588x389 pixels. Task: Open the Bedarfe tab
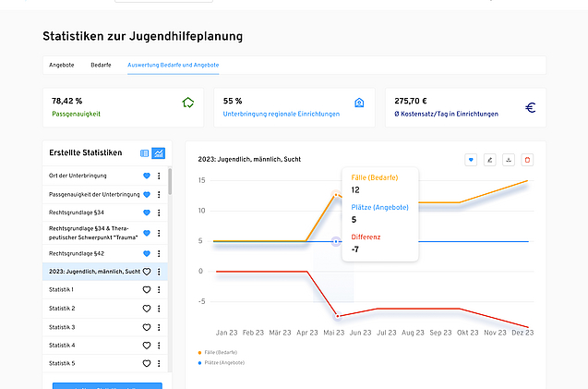[x=101, y=66]
